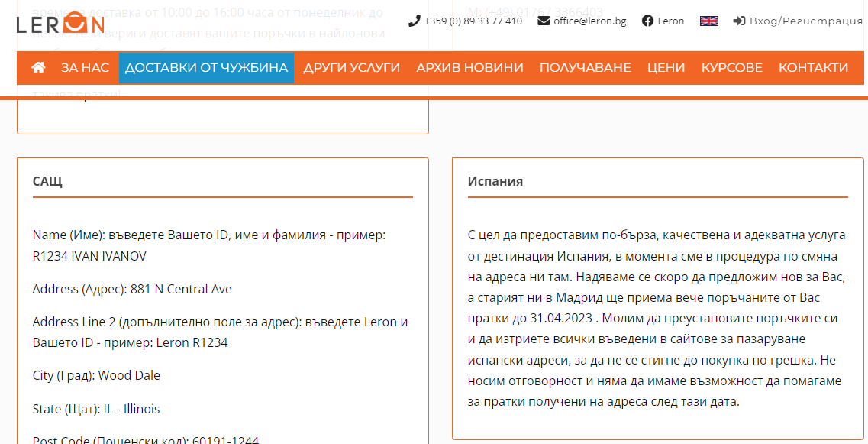
Task: Click the phone handset icon
Action: pyautogui.click(x=414, y=21)
